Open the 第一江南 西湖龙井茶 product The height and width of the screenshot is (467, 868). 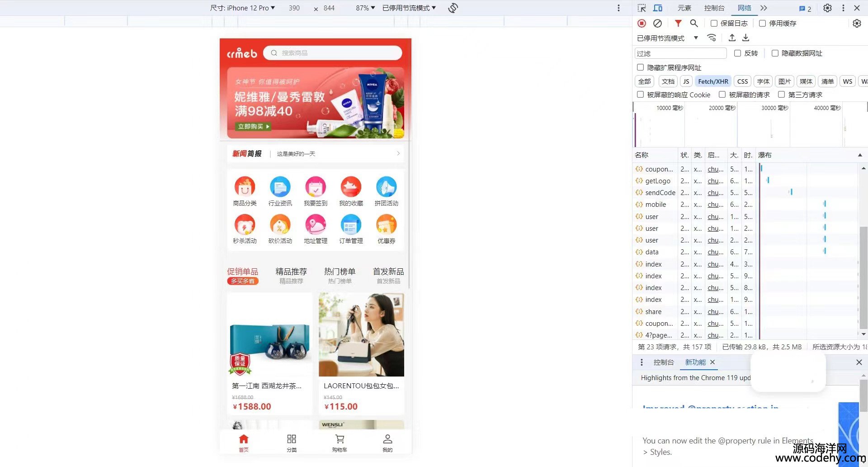269,353
